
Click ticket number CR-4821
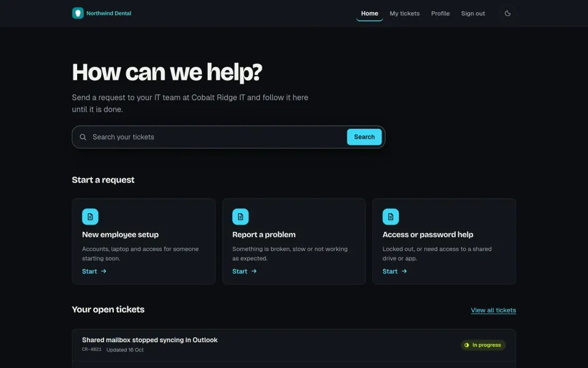[91, 349]
